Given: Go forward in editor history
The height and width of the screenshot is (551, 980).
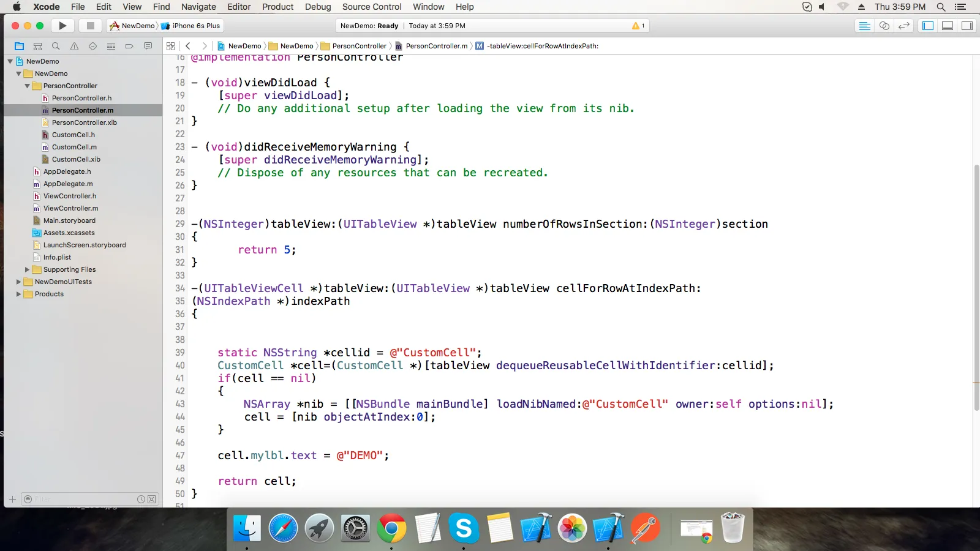Looking at the screenshot, I should [x=205, y=46].
